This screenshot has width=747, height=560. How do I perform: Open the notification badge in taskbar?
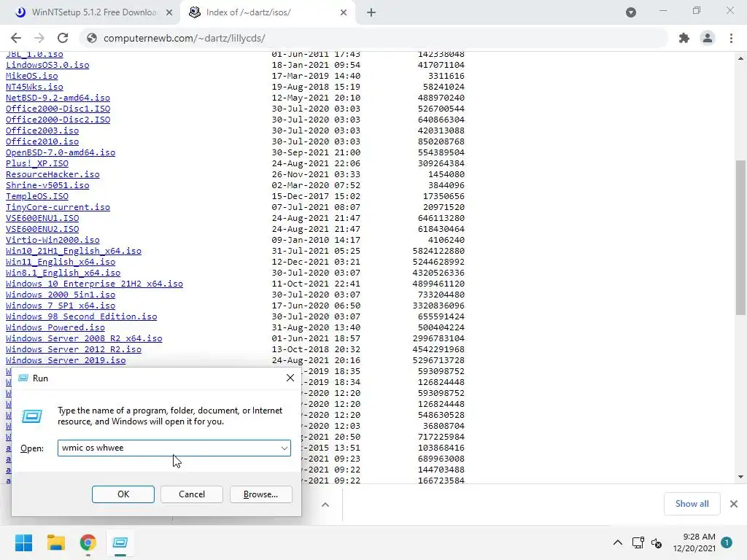[x=727, y=542]
